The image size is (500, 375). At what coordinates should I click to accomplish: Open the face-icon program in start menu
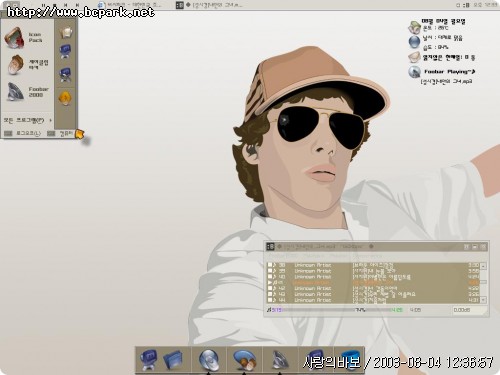click(x=27, y=65)
